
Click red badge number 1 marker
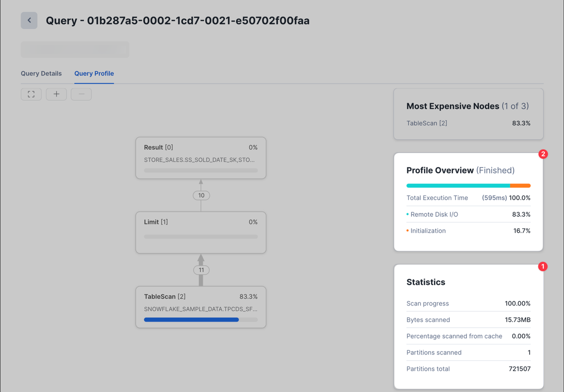coord(543,267)
